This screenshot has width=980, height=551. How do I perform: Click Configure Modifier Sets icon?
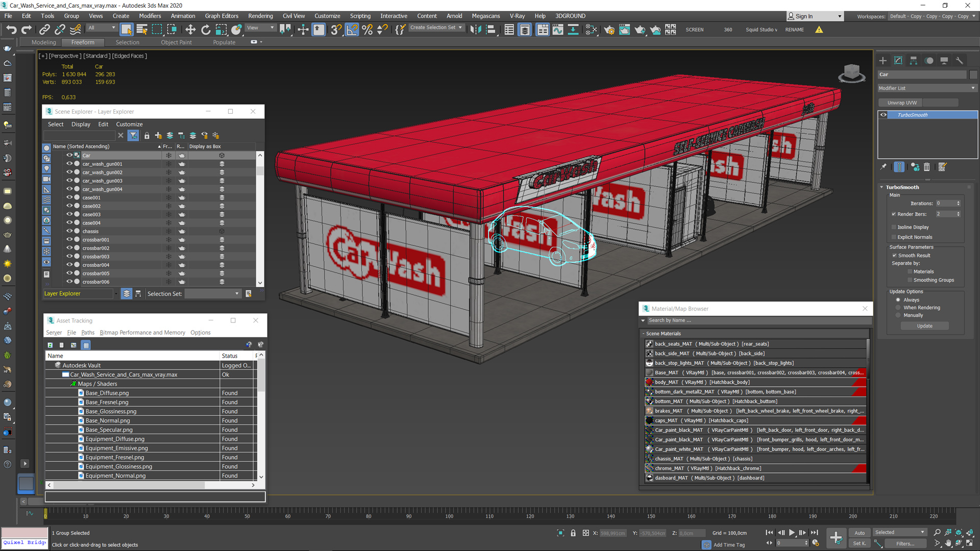tap(942, 167)
